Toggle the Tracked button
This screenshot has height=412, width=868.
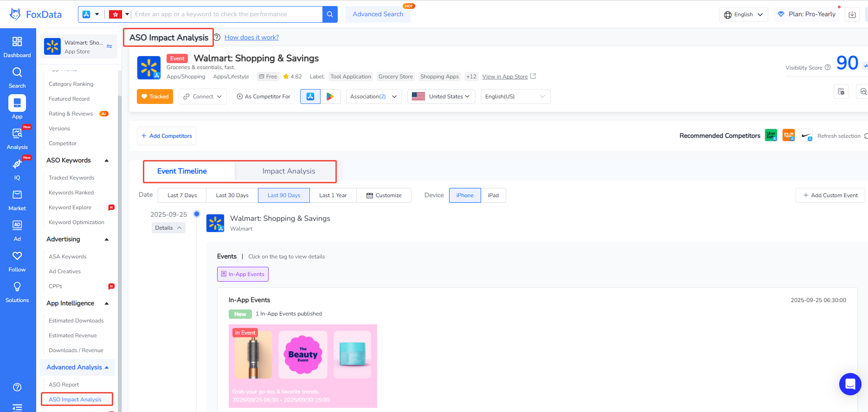tap(155, 97)
